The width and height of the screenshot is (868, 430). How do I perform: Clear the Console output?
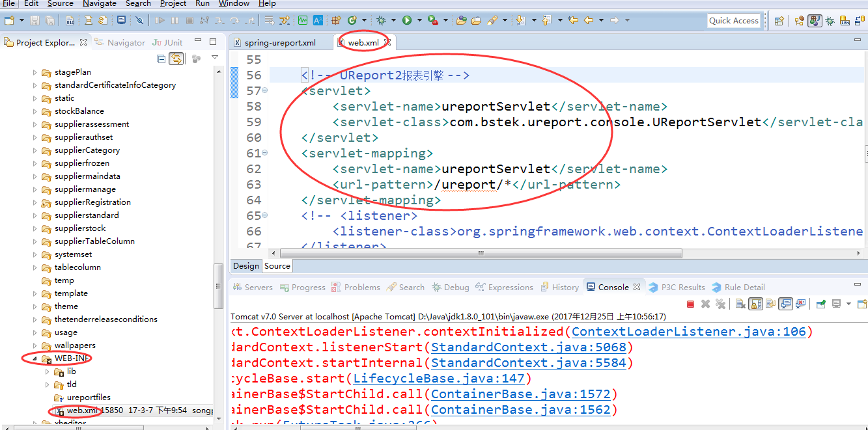click(x=740, y=303)
